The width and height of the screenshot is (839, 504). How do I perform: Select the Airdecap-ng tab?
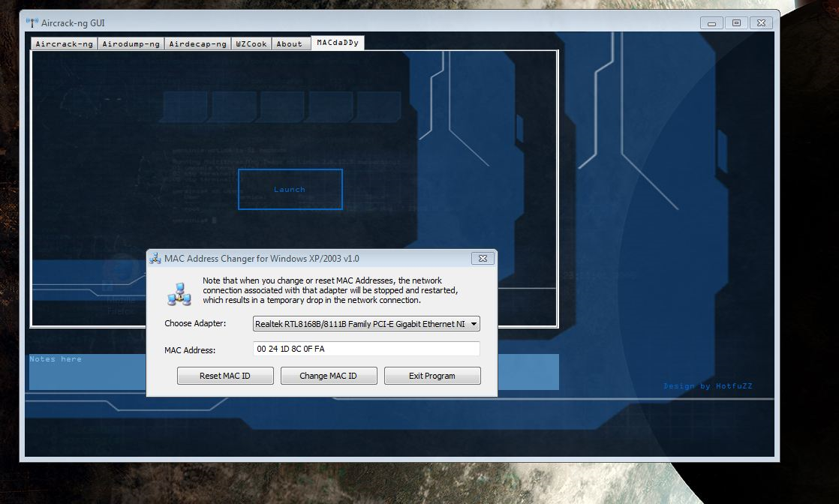[197, 43]
